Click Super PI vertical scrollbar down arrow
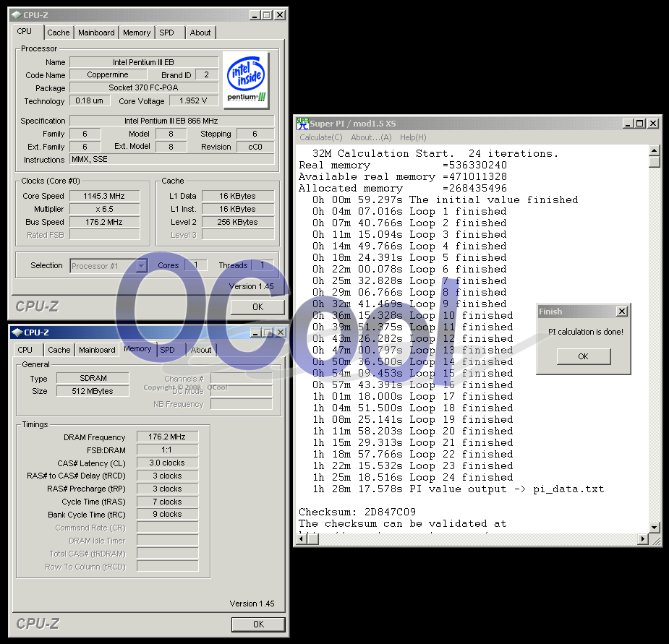Screen dimensions: 669x644 click(x=654, y=528)
